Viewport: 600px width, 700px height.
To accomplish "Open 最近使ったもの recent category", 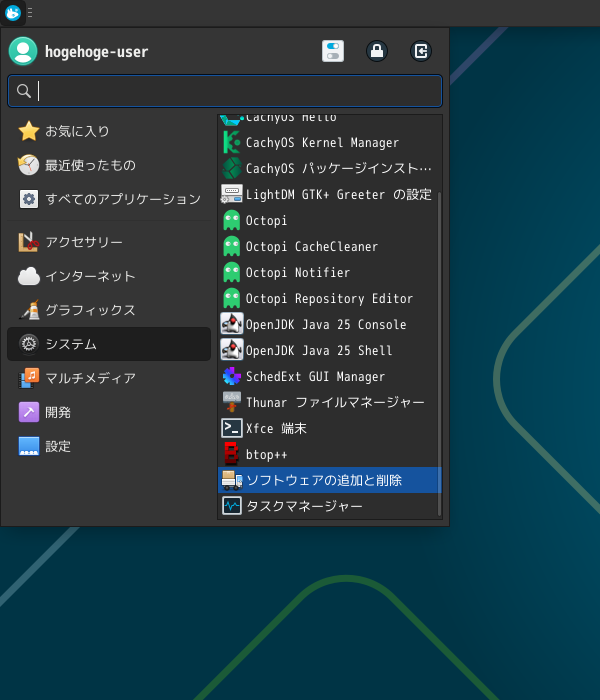I will pos(109,165).
